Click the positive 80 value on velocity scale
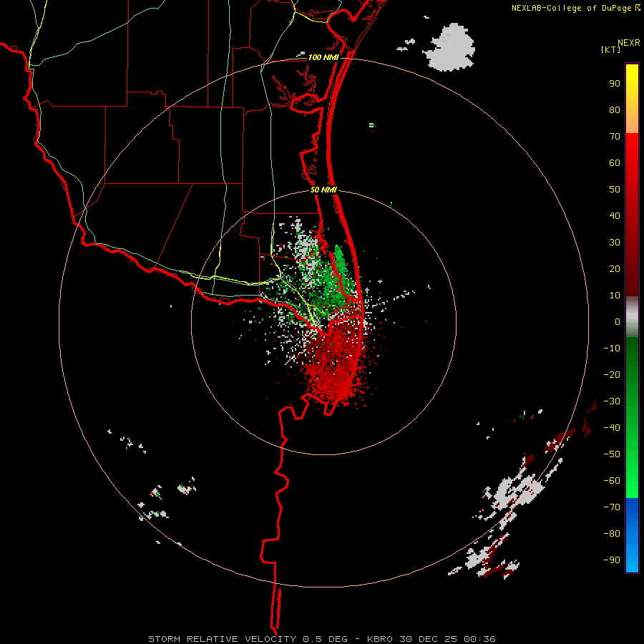 pos(615,110)
